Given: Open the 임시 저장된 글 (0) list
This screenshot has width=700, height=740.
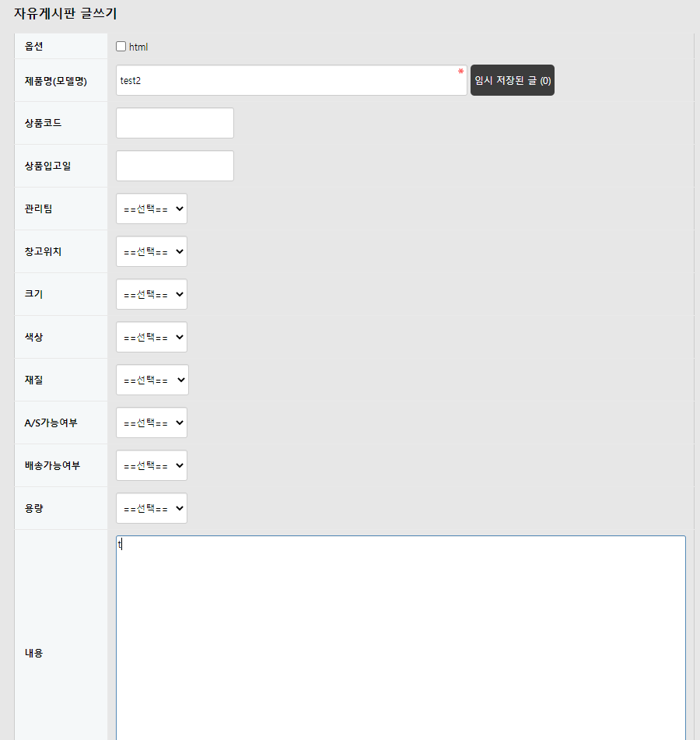Looking at the screenshot, I should 513,80.
